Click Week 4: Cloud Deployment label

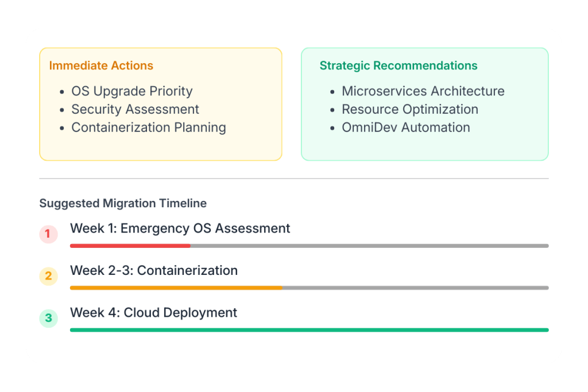(153, 313)
